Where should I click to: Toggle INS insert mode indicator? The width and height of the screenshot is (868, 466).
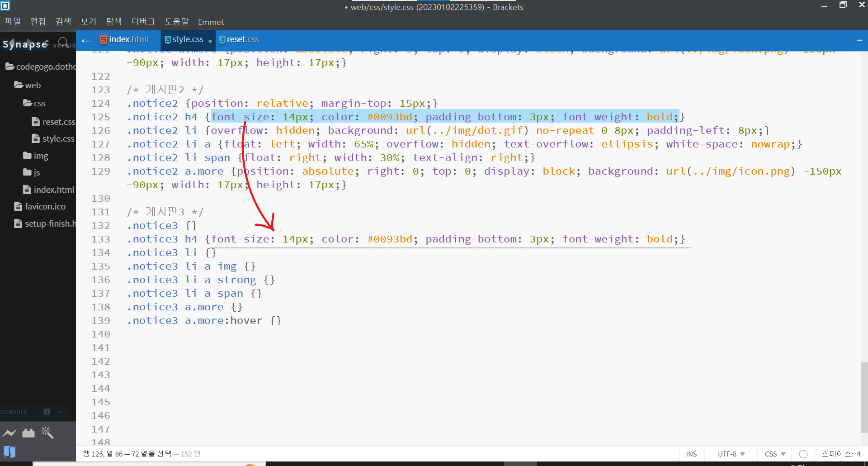pos(691,454)
